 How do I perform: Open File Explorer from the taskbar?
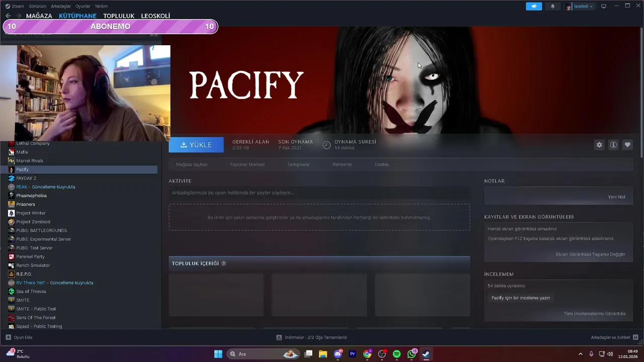click(x=323, y=354)
